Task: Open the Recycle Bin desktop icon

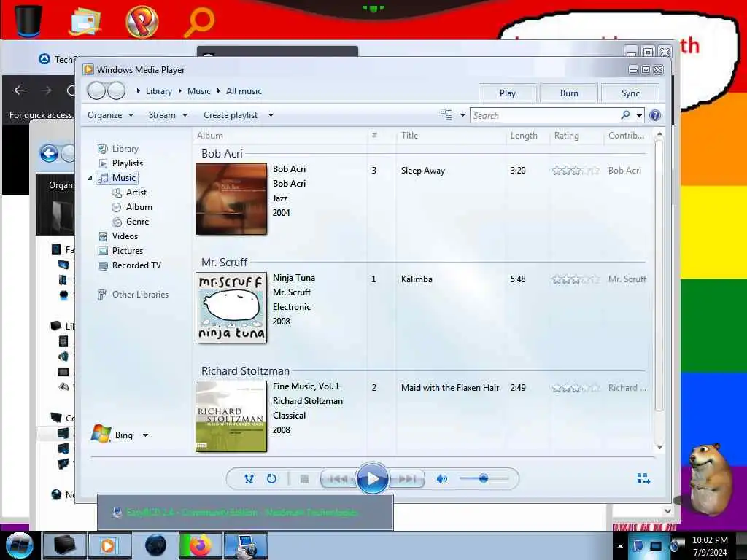Action: point(28,20)
